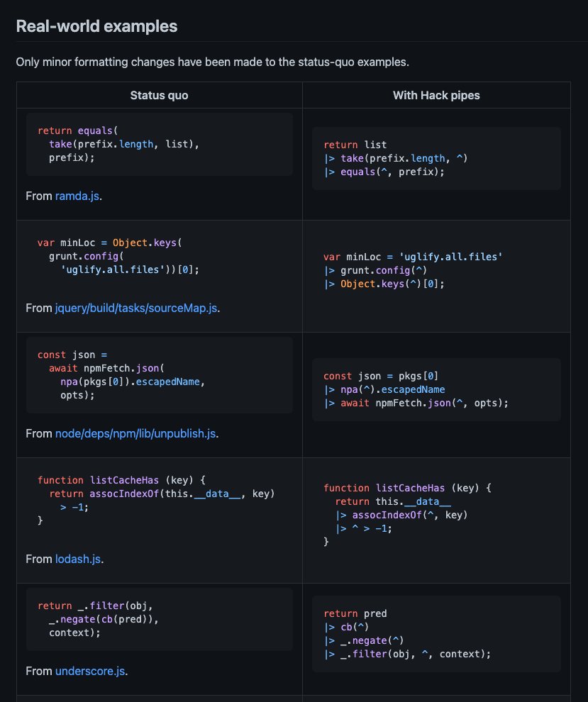Click 'return assocIndexOf(this.__data__, key)' line
Viewport: 588px width, 702px height.
tap(162, 494)
